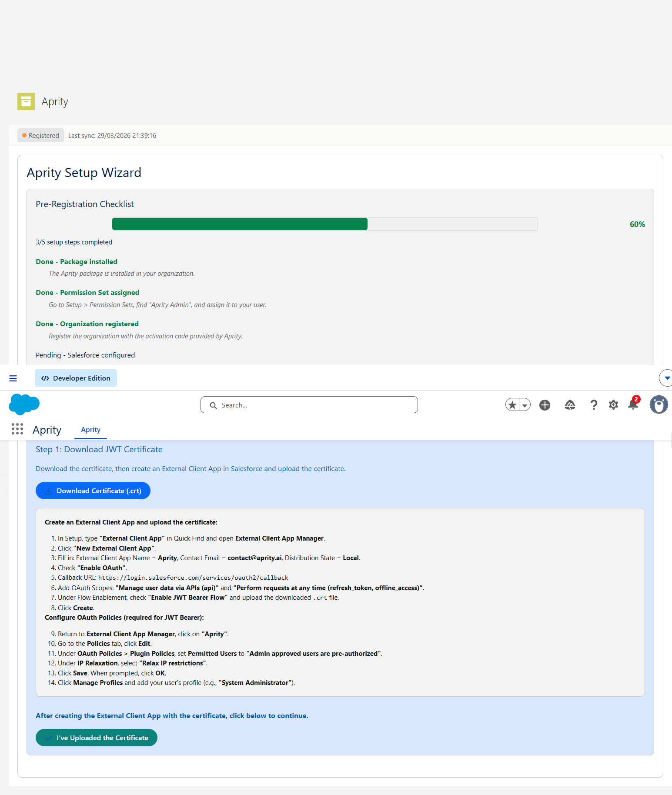Select the Aprity navigation tab
Image resolution: width=672 pixels, height=795 pixels.
pos(90,430)
